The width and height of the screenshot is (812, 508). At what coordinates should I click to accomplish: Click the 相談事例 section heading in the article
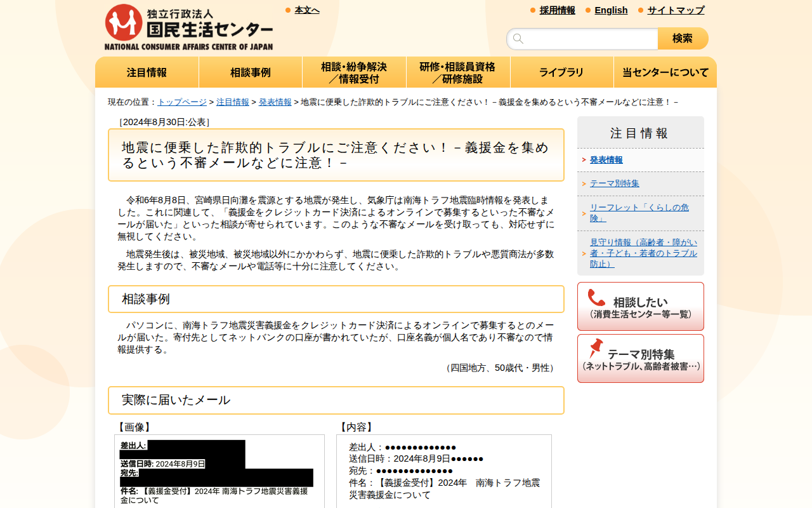coord(336,299)
